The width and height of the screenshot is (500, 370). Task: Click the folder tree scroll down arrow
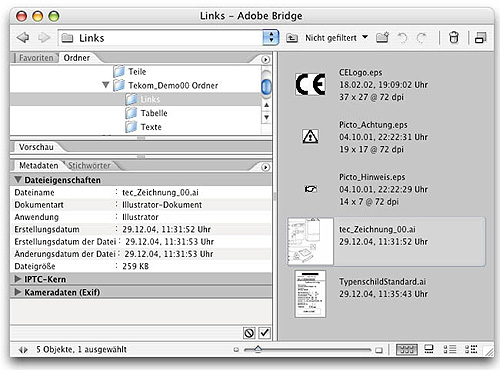[x=266, y=117]
